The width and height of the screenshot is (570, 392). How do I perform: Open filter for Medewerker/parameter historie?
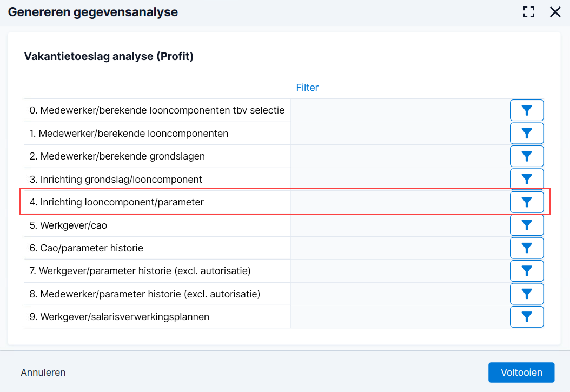(526, 294)
